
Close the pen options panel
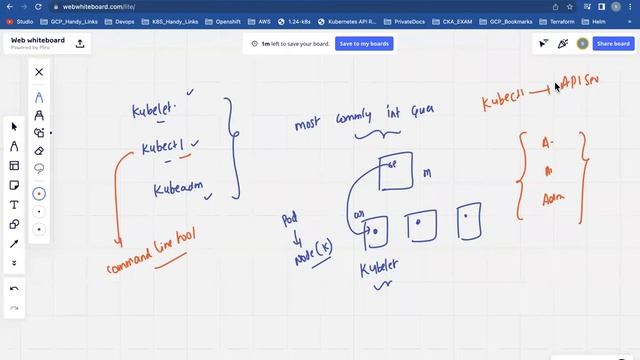click(x=39, y=72)
